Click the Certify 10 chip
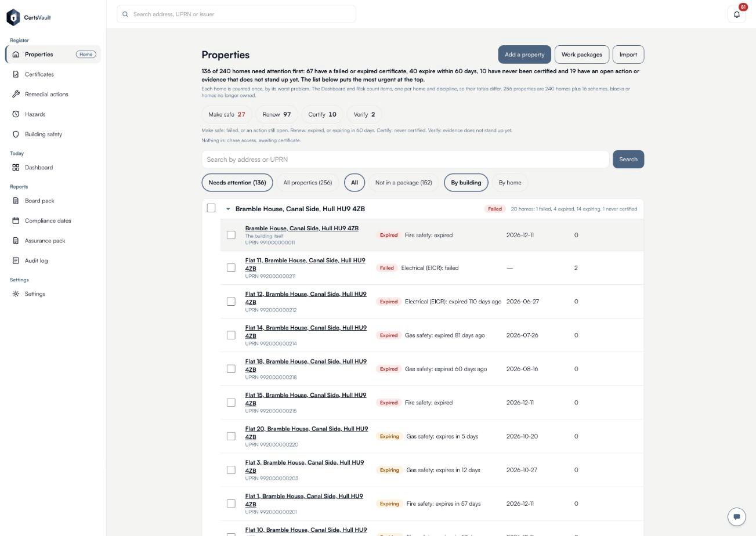Viewport: 756px width, 536px height. click(x=322, y=114)
